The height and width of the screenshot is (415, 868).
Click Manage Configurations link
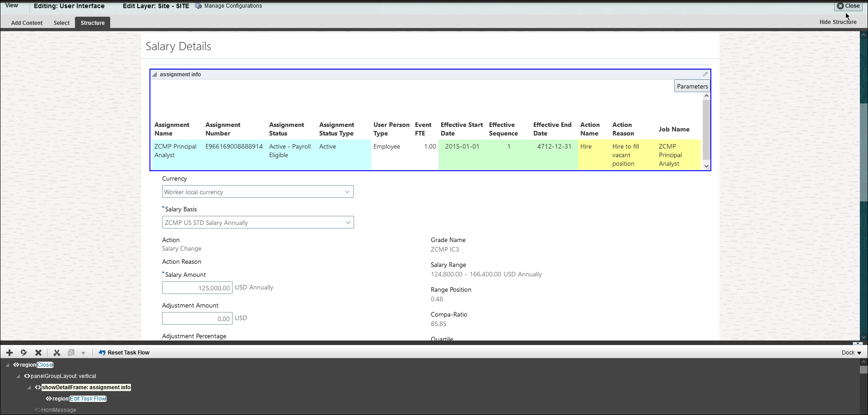point(233,6)
